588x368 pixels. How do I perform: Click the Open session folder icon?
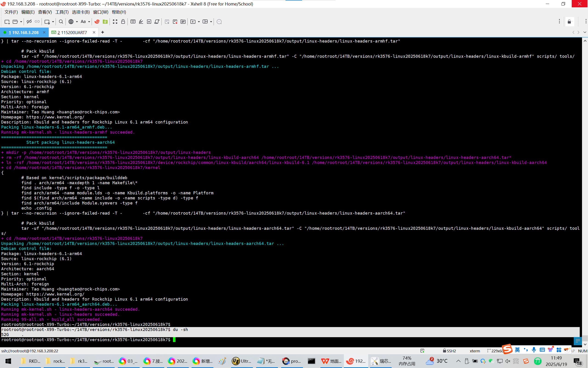15,22
